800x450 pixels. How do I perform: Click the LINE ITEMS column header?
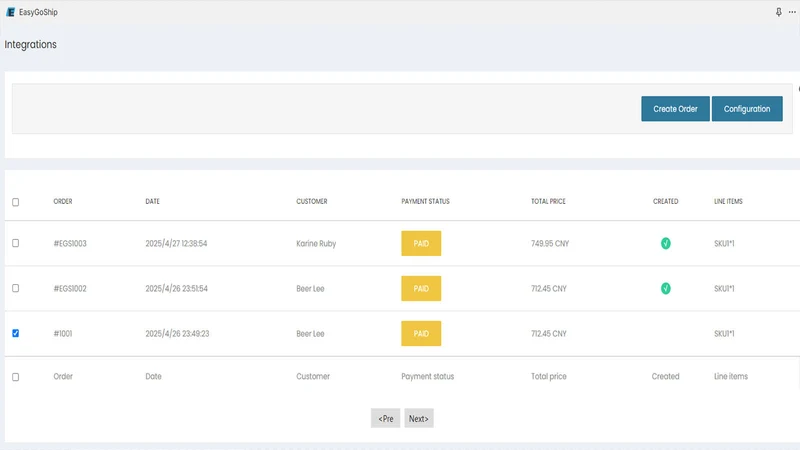coord(728,202)
